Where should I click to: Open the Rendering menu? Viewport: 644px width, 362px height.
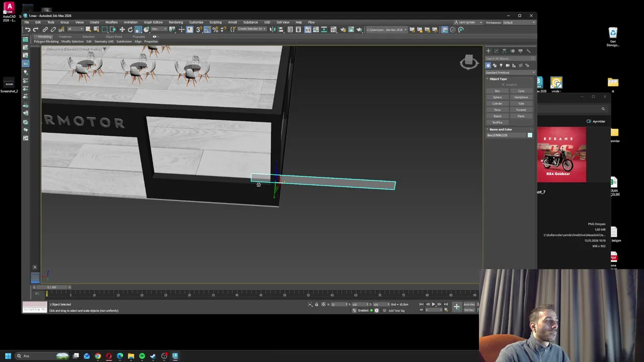[x=176, y=22]
